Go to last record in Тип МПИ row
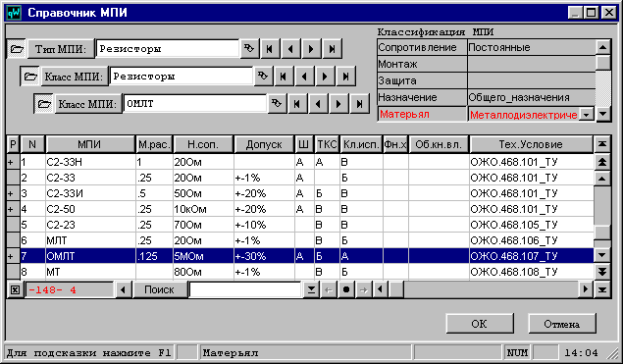 [x=333, y=49]
